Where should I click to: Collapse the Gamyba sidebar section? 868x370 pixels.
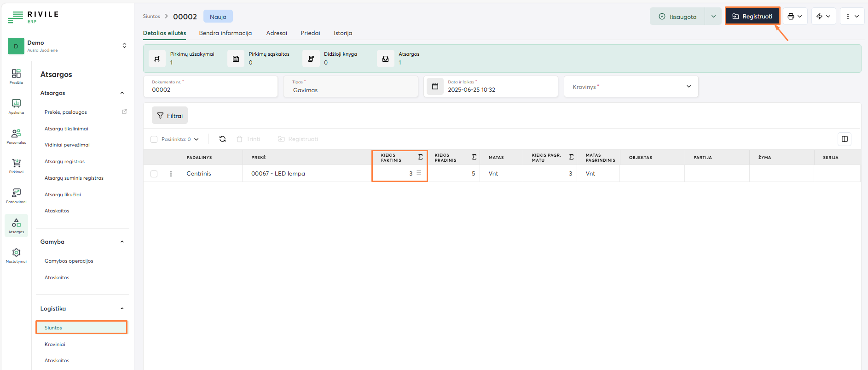coord(122,242)
